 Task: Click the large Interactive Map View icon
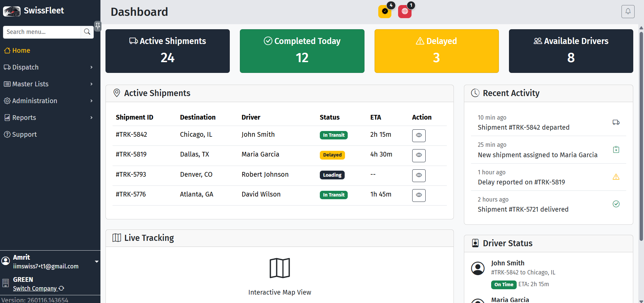280,268
